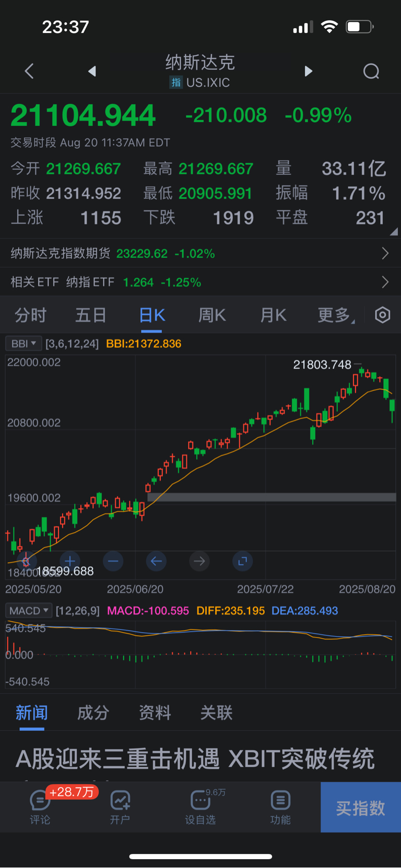Tap the 纳斯达克 title text
The image size is (401, 868).
pos(200,62)
